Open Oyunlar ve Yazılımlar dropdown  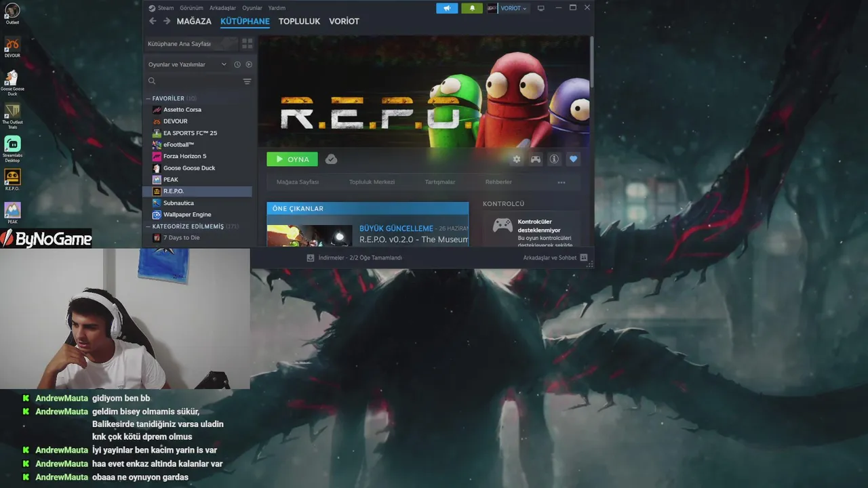[188, 64]
